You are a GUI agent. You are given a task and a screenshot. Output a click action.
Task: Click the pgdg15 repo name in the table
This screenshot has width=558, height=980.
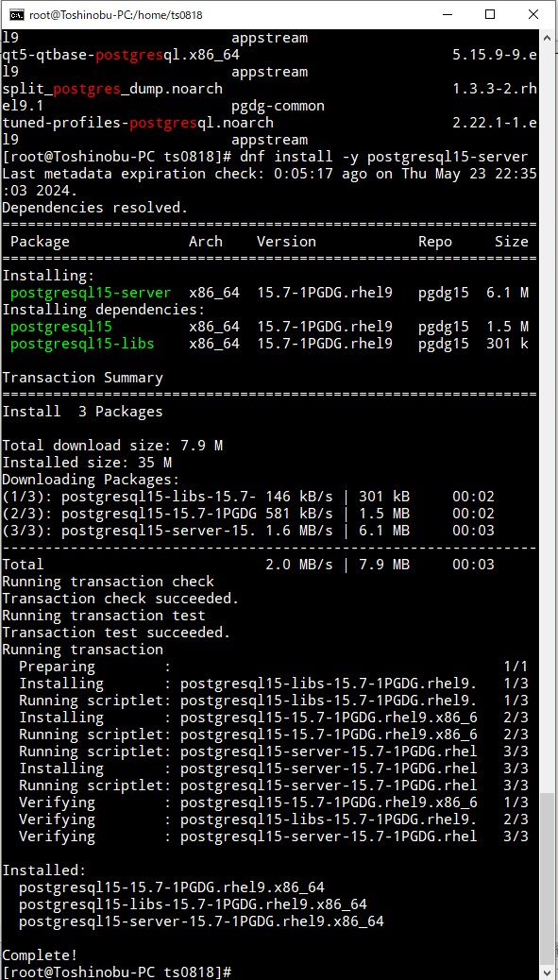[x=443, y=292]
